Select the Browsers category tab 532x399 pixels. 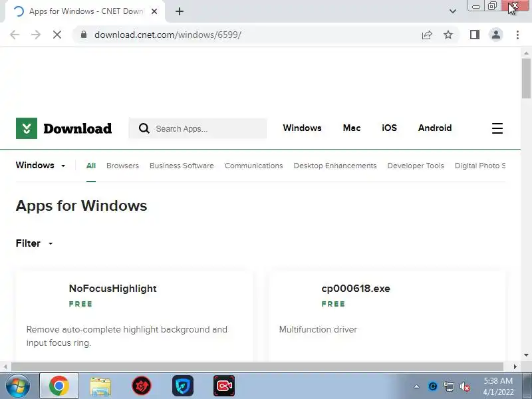tap(122, 166)
